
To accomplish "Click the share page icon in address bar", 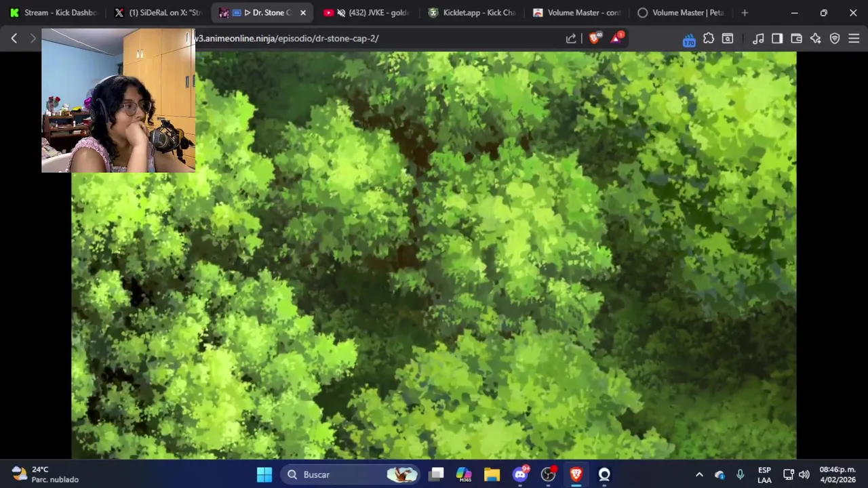I will pyautogui.click(x=571, y=39).
